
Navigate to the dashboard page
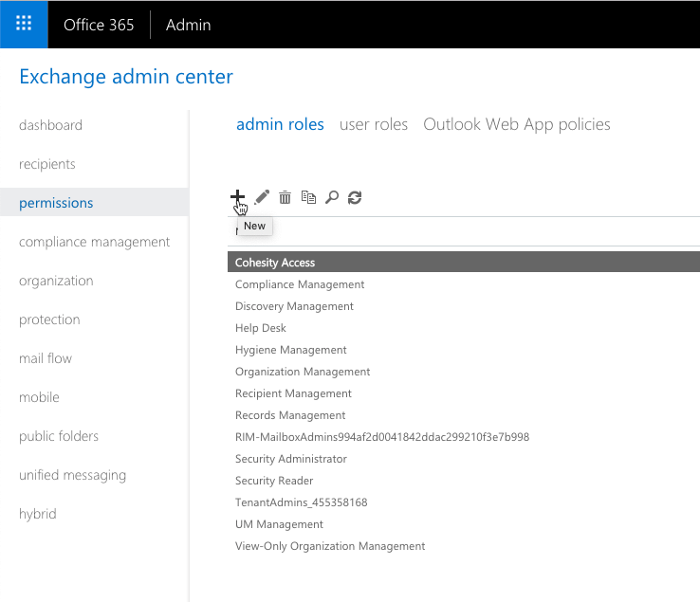[50, 125]
